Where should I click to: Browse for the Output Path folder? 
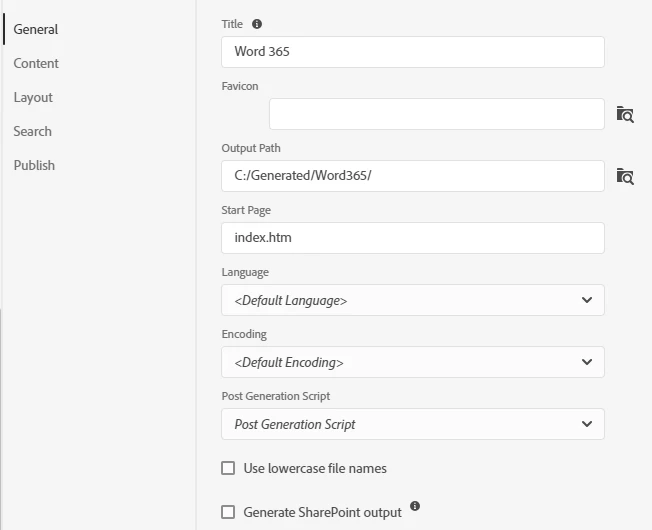pyautogui.click(x=625, y=176)
